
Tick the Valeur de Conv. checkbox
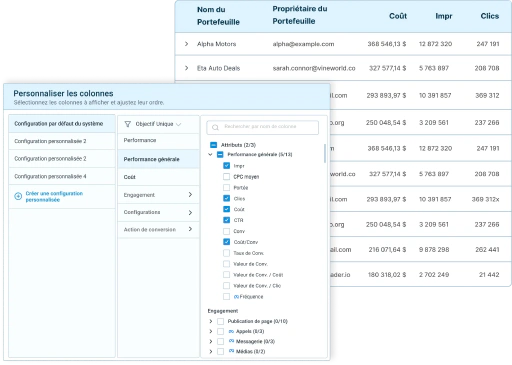coord(226,264)
